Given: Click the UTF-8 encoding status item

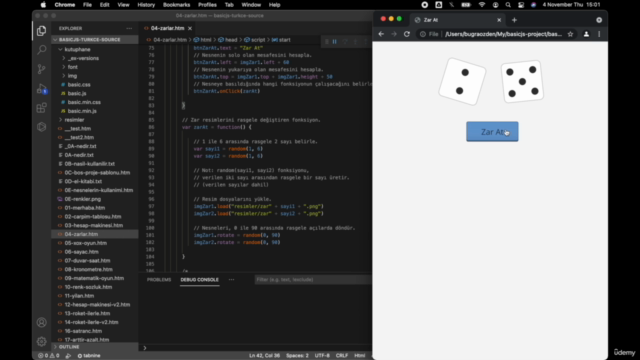Looking at the screenshot, I should pos(322,356).
